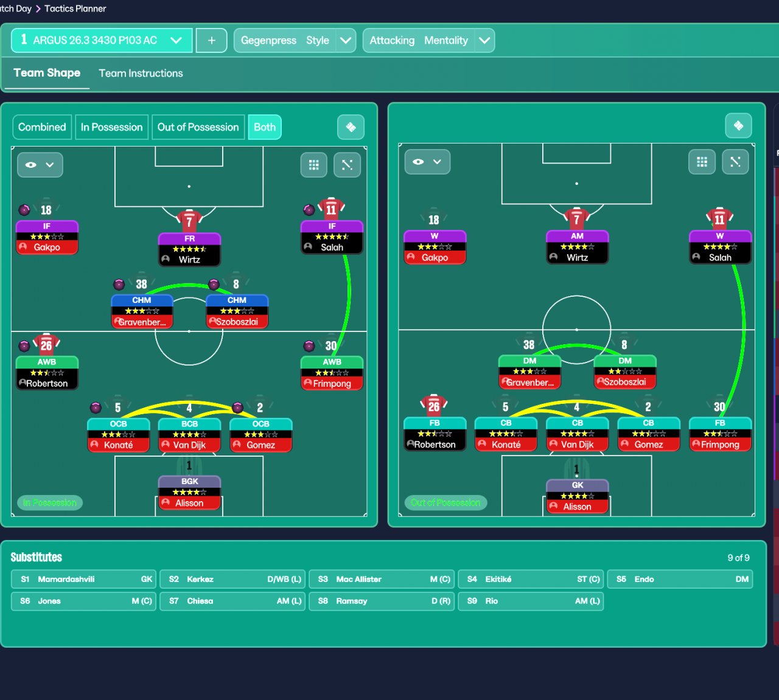Click expand arrows icon on right pitch
The height and width of the screenshot is (700, 779).
(735, 162)
